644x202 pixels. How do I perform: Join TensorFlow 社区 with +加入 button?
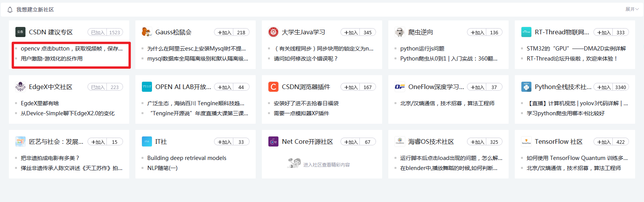(x=604, y=142)
